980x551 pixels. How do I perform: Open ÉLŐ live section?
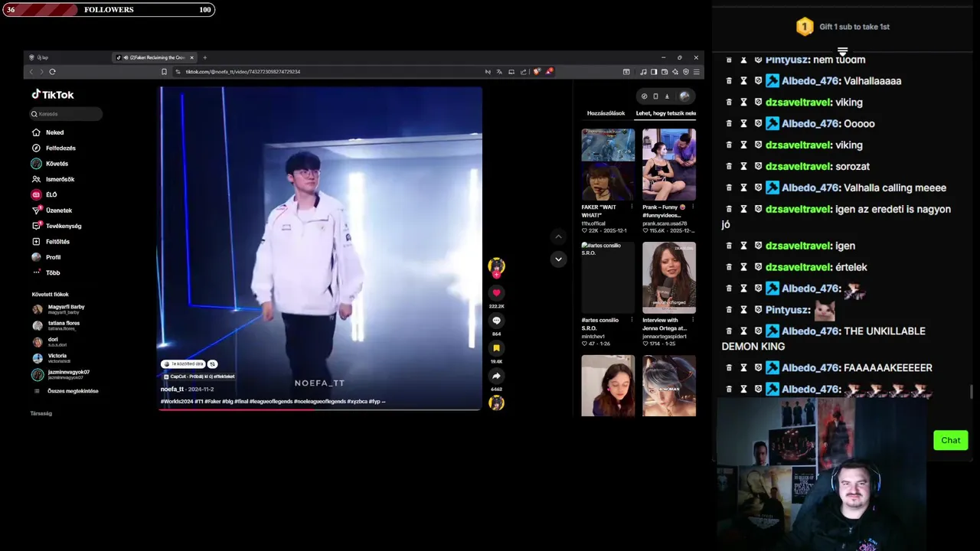[x=44, y=194]
